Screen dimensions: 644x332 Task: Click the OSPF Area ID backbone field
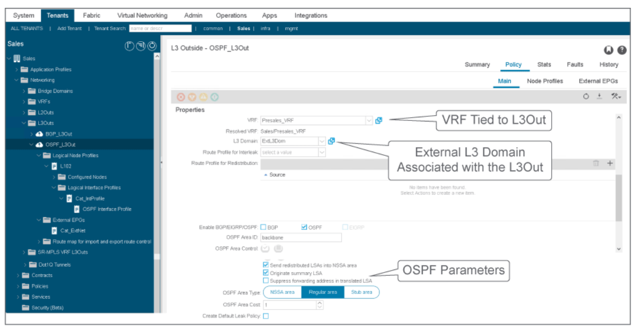click(301, 238)
